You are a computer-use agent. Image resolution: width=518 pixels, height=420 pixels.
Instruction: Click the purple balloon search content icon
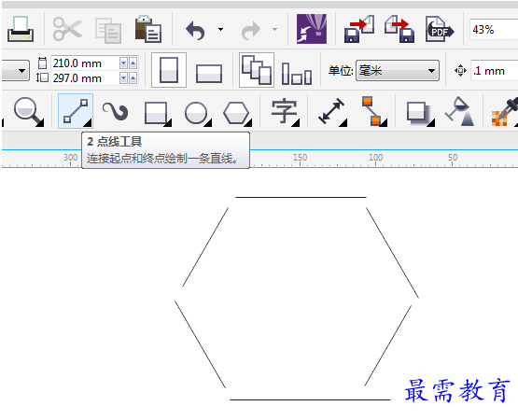[x=312, y=29]
